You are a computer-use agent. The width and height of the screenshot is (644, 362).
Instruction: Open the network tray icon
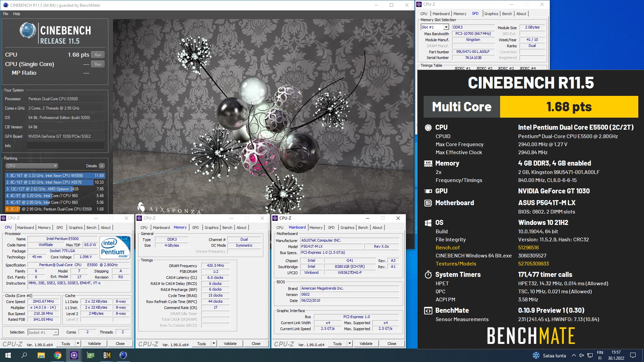(x=590, y=356)
